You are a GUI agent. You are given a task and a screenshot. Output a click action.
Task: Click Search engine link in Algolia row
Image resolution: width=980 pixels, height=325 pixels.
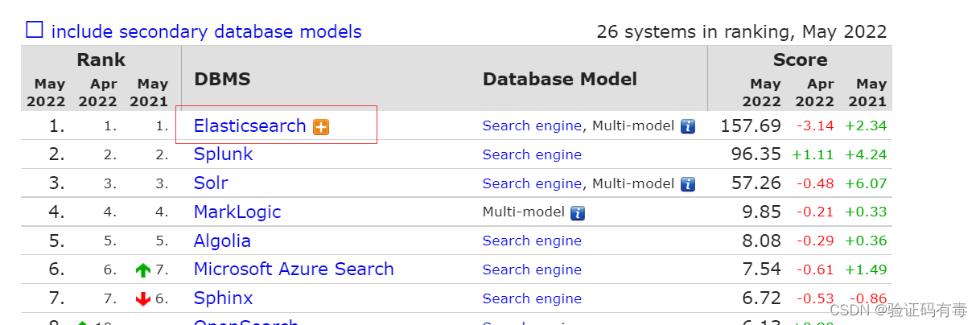[532, 241]
